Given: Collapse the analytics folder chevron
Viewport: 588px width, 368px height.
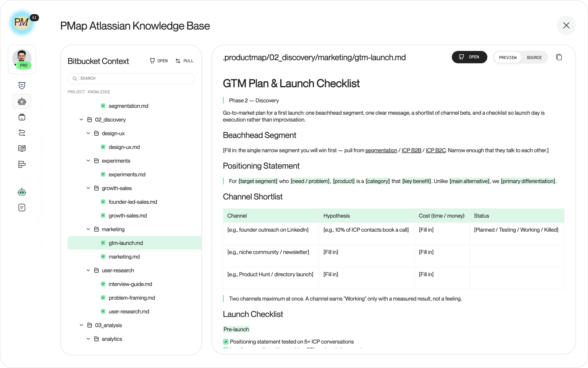Looking at the screenshot, I should click(88, 339).
